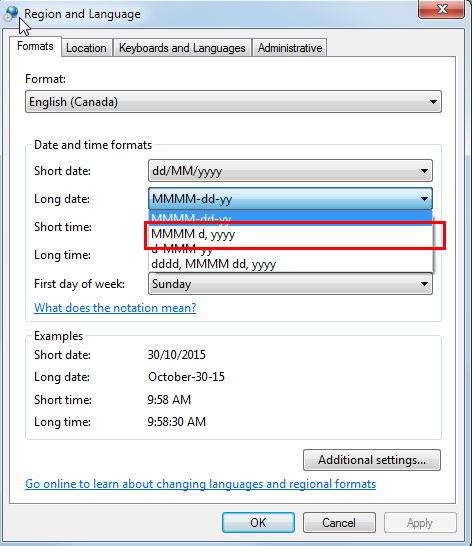Open What does the notation mean link

click(115, 308)
